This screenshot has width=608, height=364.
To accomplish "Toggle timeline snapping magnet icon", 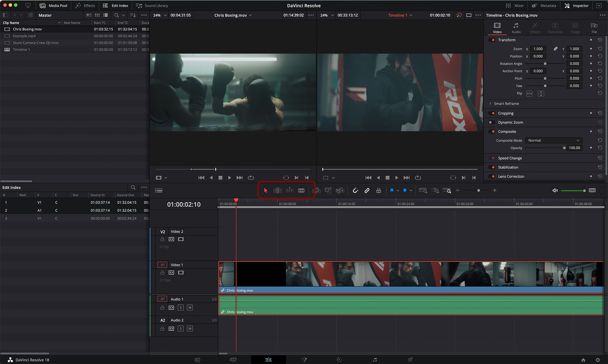I will click(355, 191).
